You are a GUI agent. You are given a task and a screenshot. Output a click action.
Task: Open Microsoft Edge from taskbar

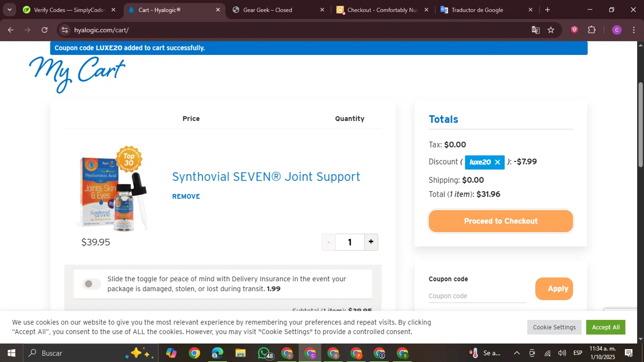217,353
